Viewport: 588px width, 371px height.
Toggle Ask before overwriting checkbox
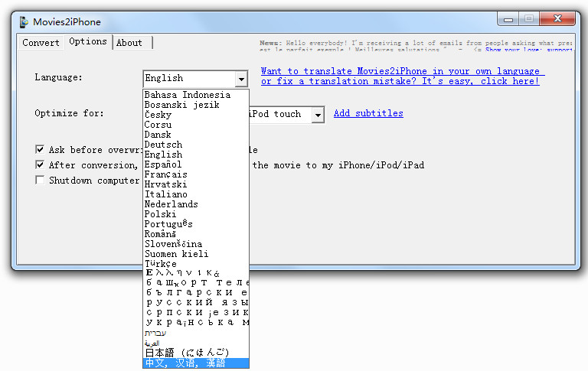coord(40,150)
